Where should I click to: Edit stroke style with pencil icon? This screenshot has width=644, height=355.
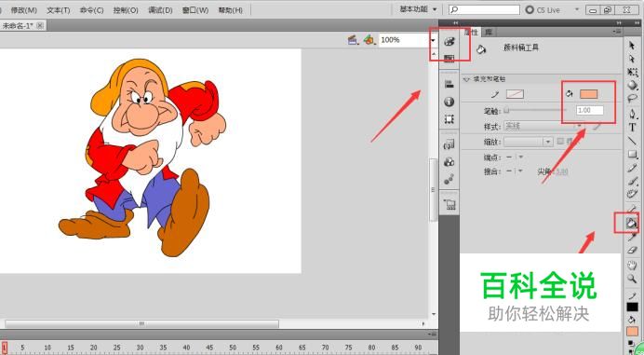pos(597,127)
